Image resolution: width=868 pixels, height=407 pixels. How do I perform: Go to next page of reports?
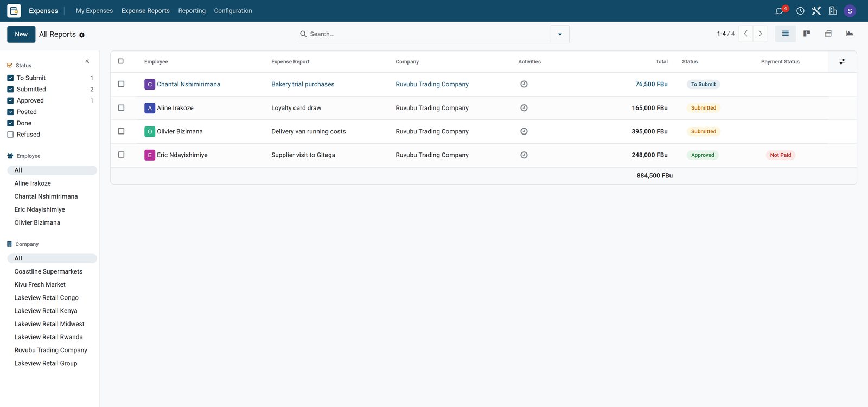(x=760, y=34)
